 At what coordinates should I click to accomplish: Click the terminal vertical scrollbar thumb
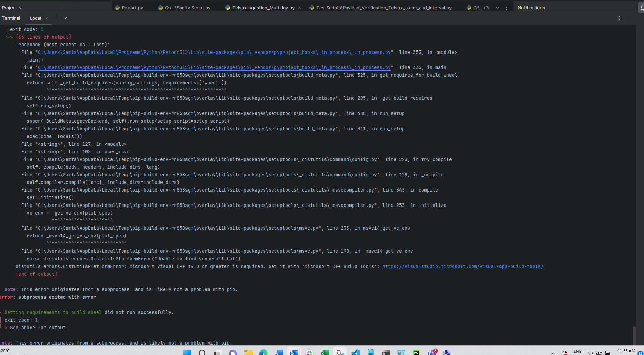pyautogui.click(x=634, y=335)
